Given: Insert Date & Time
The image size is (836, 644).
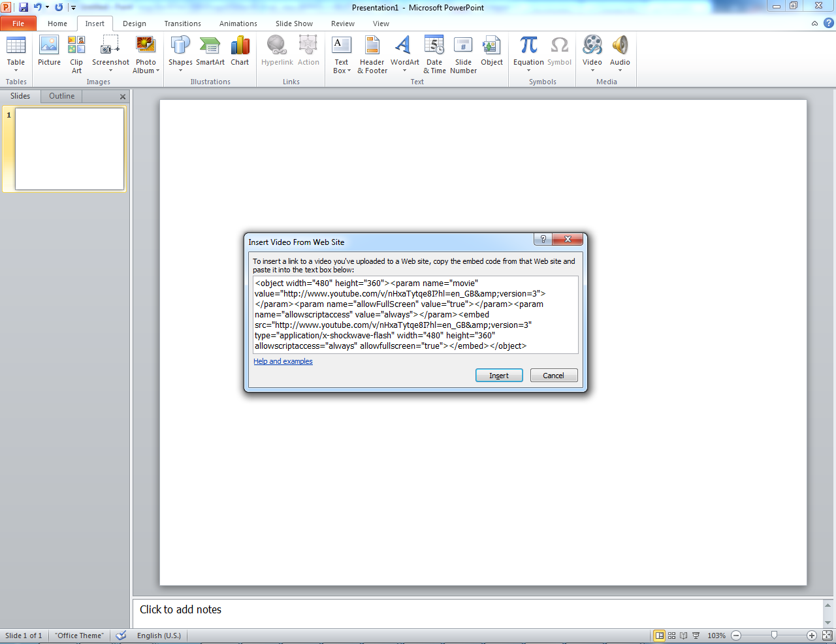Looking at the screenshot, I should (434, 54).
